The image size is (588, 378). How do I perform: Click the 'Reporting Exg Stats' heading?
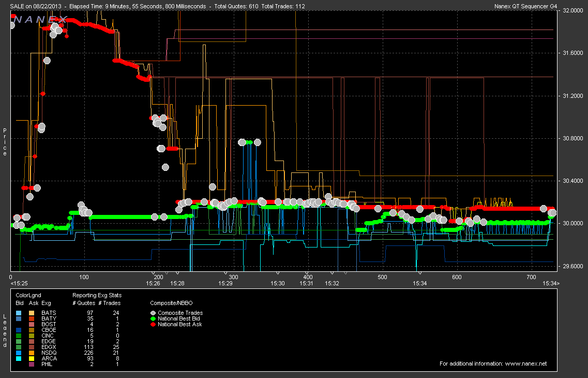click(97, 296)
